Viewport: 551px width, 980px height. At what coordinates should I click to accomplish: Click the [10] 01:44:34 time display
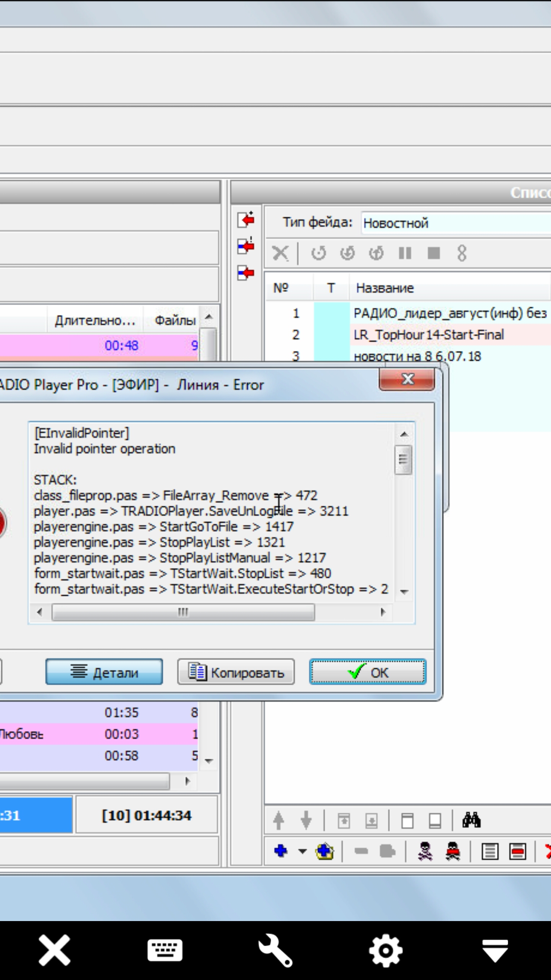(147, 815)
